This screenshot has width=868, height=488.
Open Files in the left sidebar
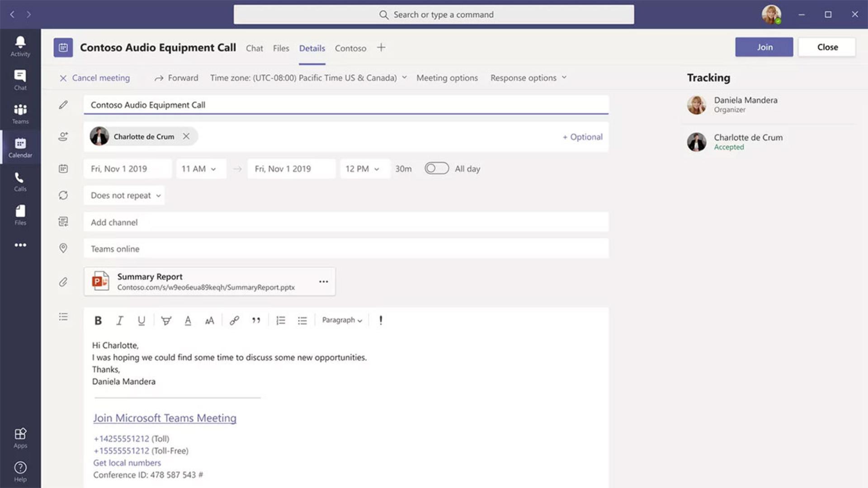click(x=20, y=215)
